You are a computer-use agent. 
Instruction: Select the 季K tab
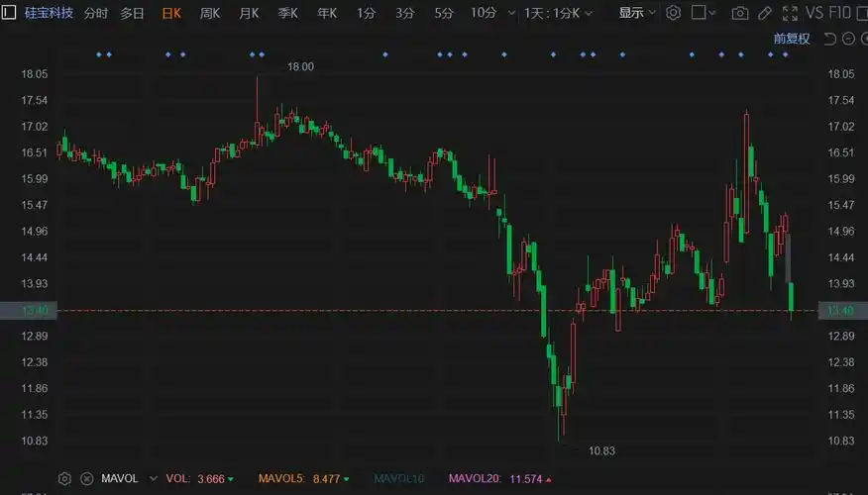(x=288, y=13)
